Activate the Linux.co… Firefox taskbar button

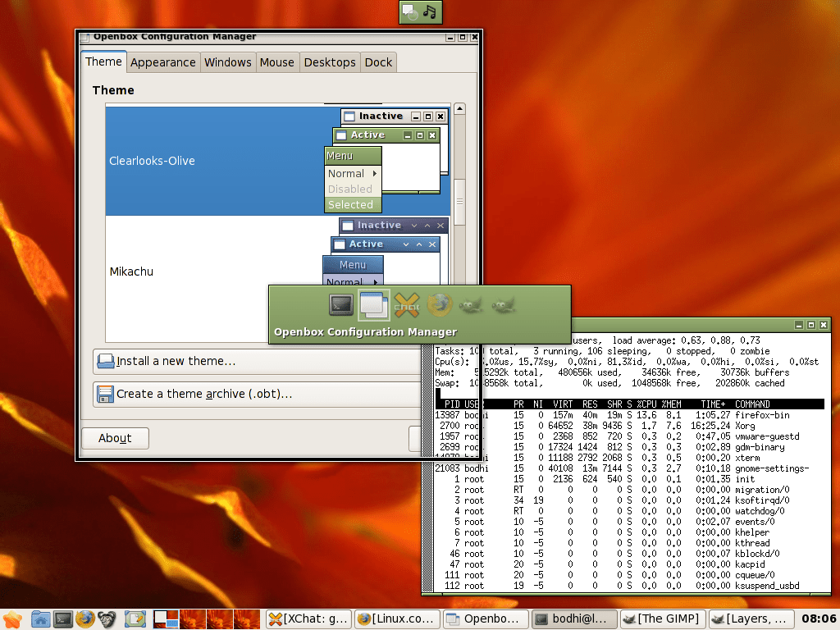click(x=397, y=619)
